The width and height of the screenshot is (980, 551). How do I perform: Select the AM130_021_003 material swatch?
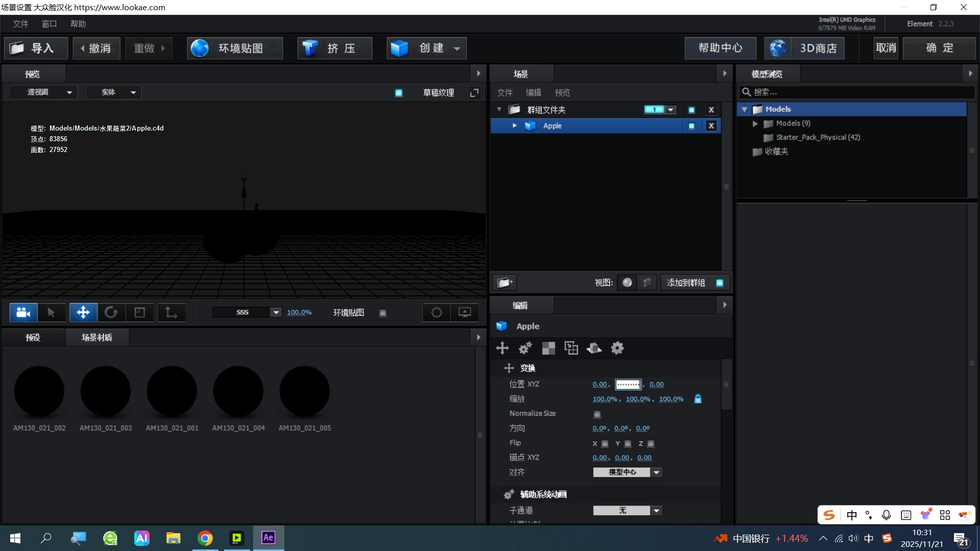pos(106,391)
